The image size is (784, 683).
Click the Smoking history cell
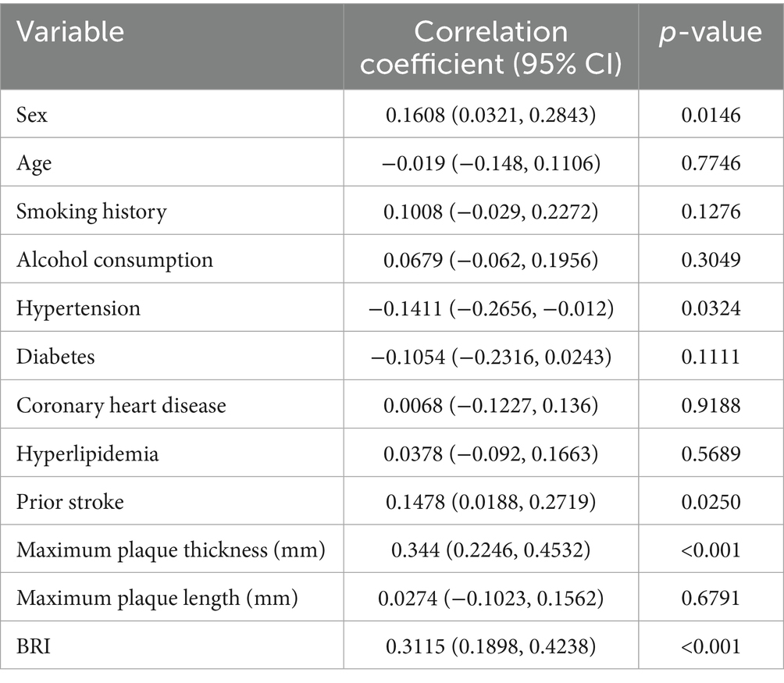coord(91,211)
